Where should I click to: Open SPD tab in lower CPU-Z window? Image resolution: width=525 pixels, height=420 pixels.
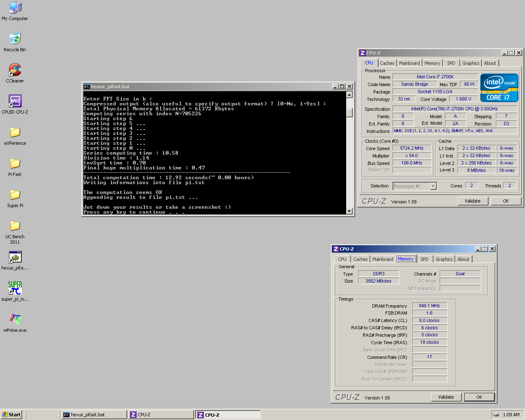tap(424, 259)
